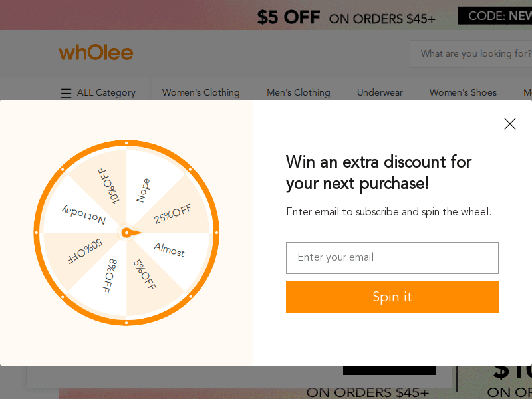Open the Women's Clothing menu
The width and height of the screenshot is (532, 399).
pos(201,93)
